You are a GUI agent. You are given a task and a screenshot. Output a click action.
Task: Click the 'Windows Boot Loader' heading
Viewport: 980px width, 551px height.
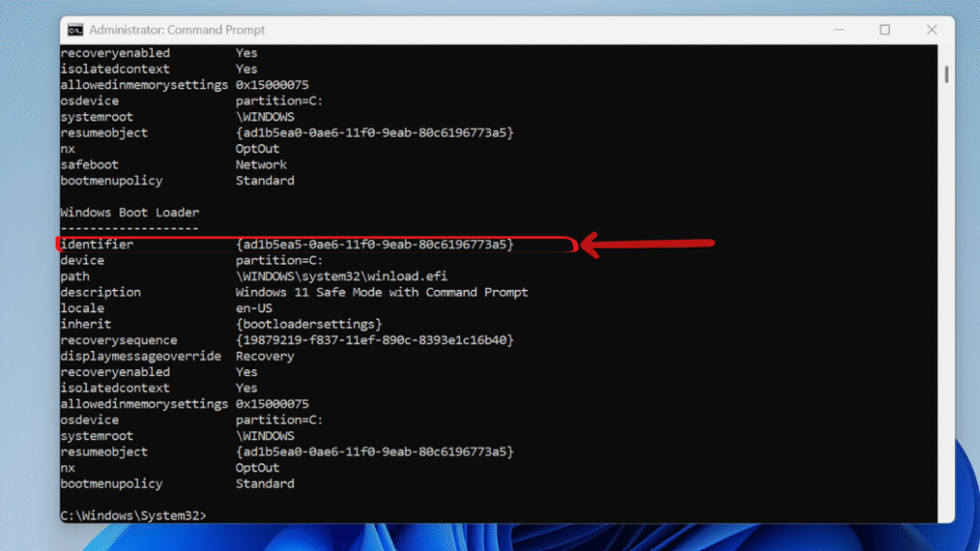[x=130, y=212]
